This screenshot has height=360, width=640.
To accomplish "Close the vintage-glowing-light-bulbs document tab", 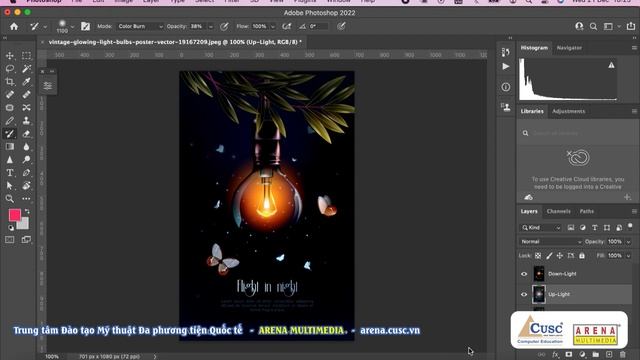I will pos(42,42).
